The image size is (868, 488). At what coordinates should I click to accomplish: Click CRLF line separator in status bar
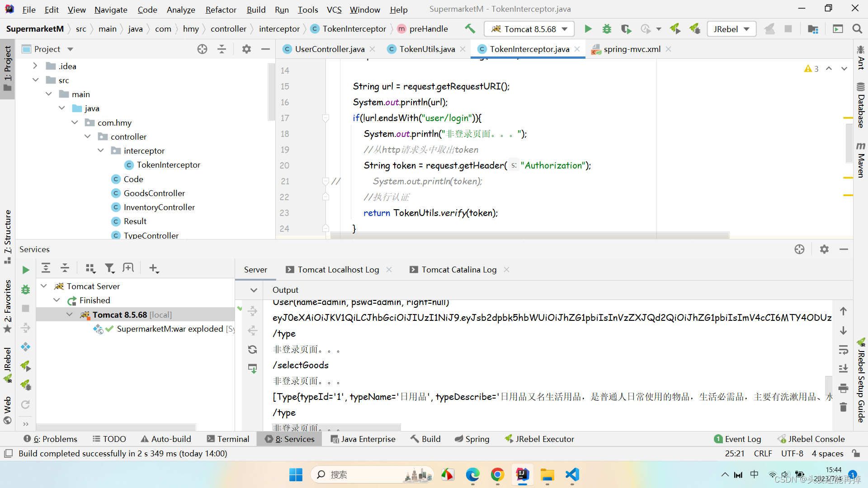tap(763, 453)
